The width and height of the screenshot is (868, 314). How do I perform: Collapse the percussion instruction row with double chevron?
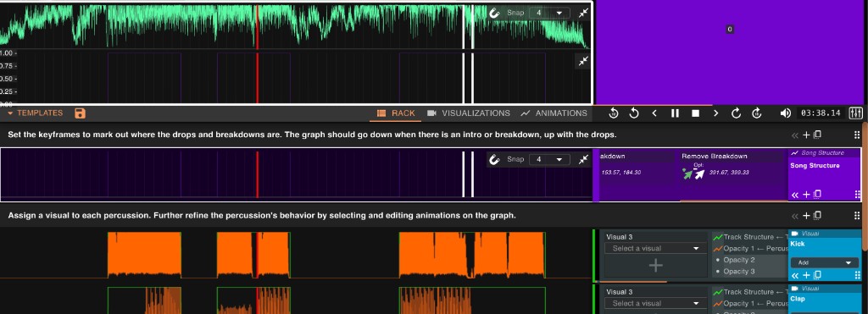795,216
